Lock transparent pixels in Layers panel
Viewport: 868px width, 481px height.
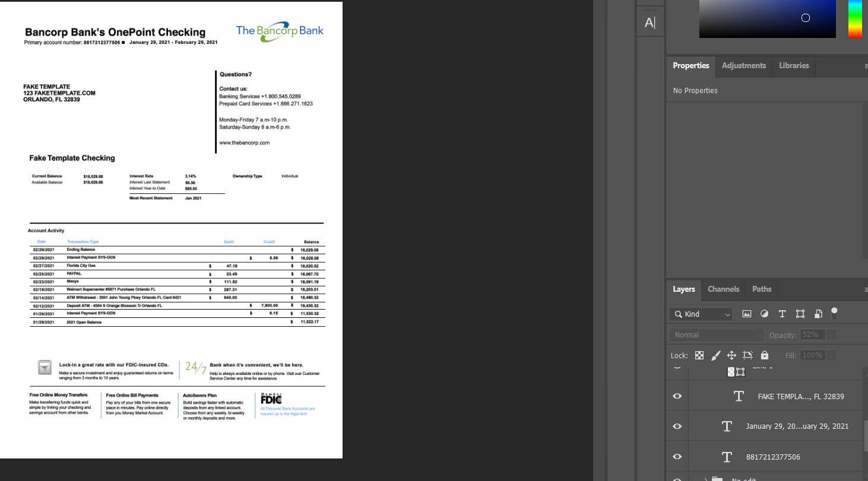(699, 355)
